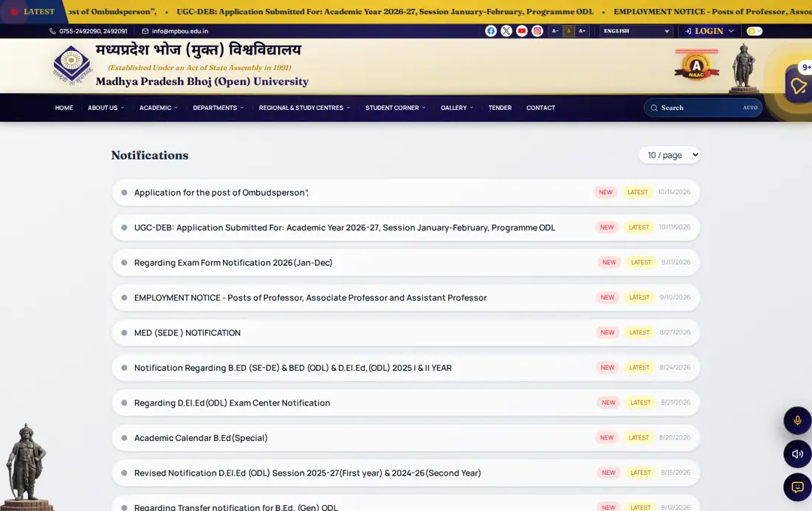Image resolution: width=812 pixels, height=511 pixels.
Task: Open Regarding Exam Form Notification 2026 (Jan-Dec)
Action: click(x=405, y=263)
